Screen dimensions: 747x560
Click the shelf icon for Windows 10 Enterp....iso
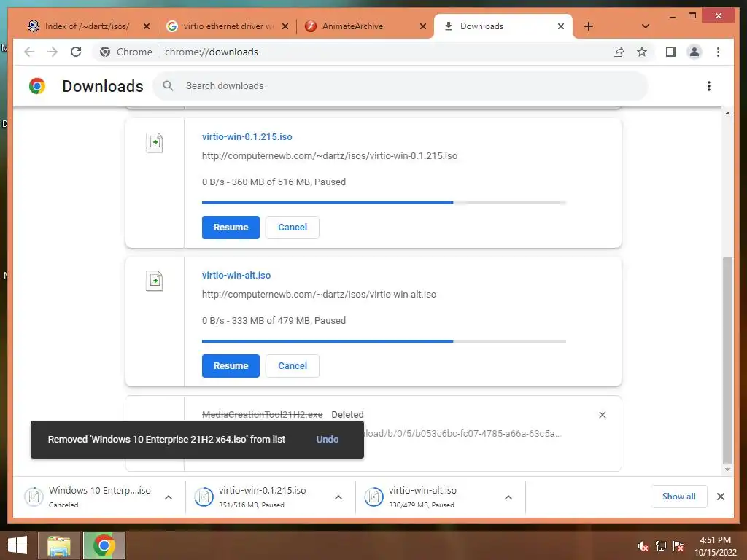click(x=34, y=497)
